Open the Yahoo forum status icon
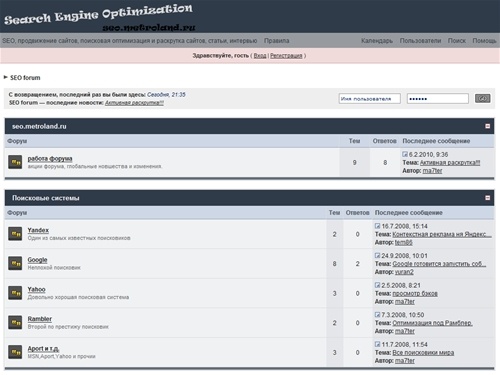The width and height of the screenshot is (500, 375). pyautogui.click(x=15, y=293)
